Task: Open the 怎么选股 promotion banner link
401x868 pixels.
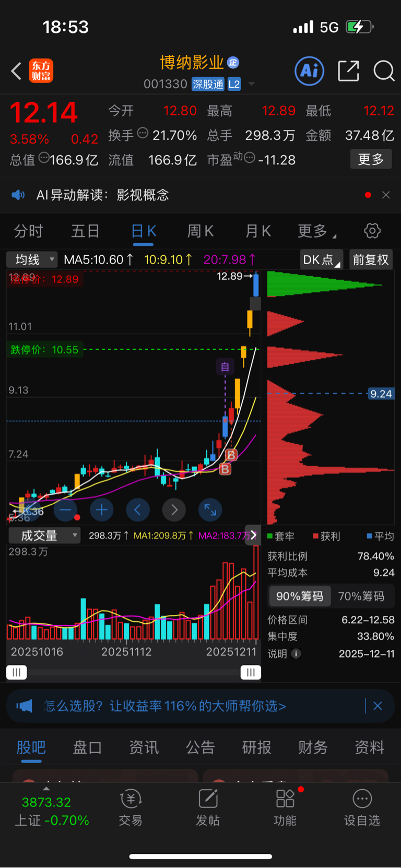Action: pos(165,706)
